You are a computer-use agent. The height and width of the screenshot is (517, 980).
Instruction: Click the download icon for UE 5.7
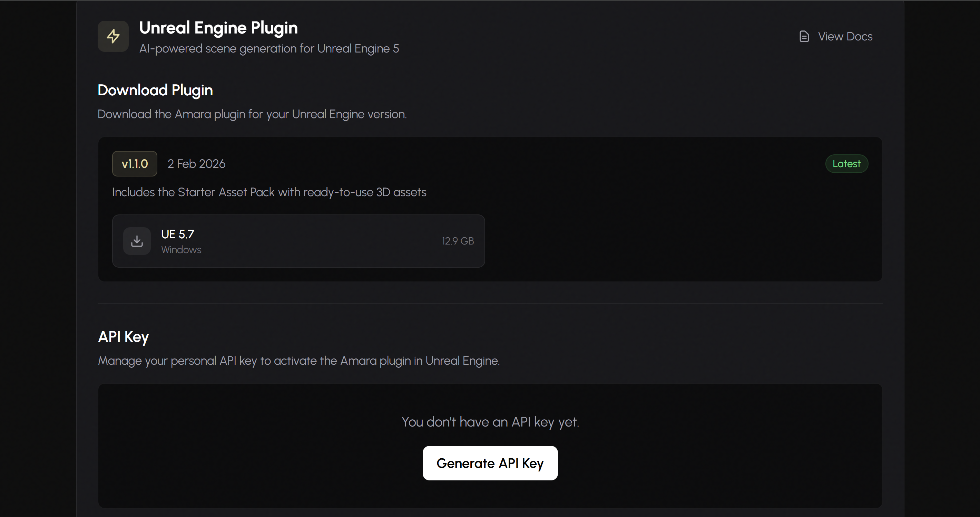tap(137, 241)
